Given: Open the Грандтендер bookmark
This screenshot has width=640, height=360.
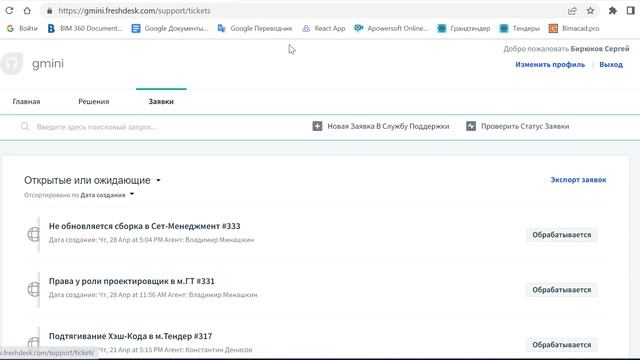Looking at the screenshot, I should coord(464,29).
